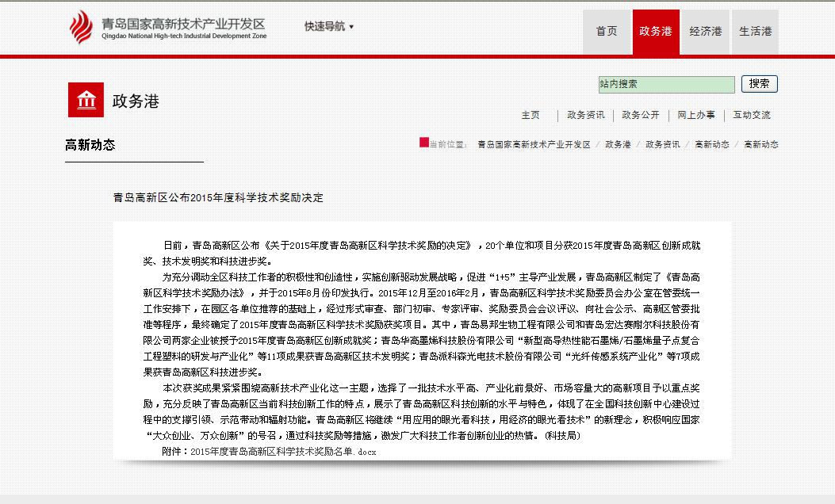
Task: Open the 网上办事 menu item
Action: 696,115
